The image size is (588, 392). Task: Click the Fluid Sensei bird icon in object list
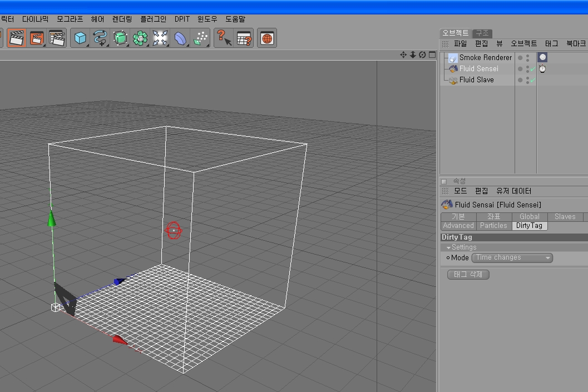tap(453, 68)
